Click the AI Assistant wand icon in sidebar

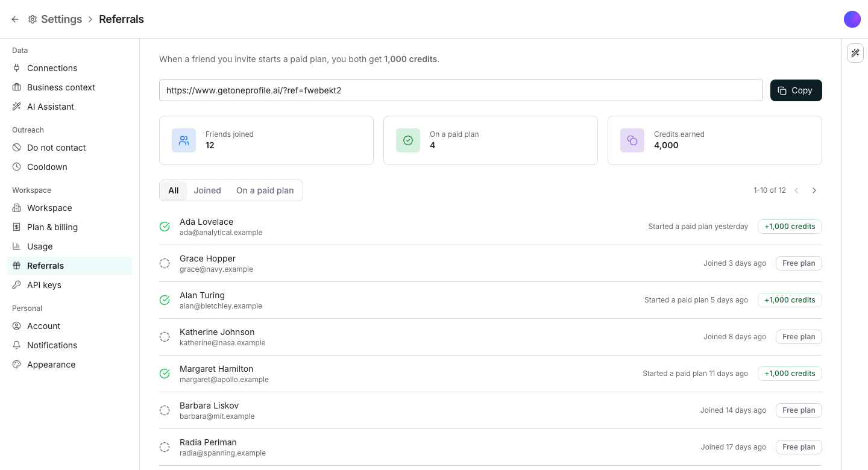tap(17, 107)
